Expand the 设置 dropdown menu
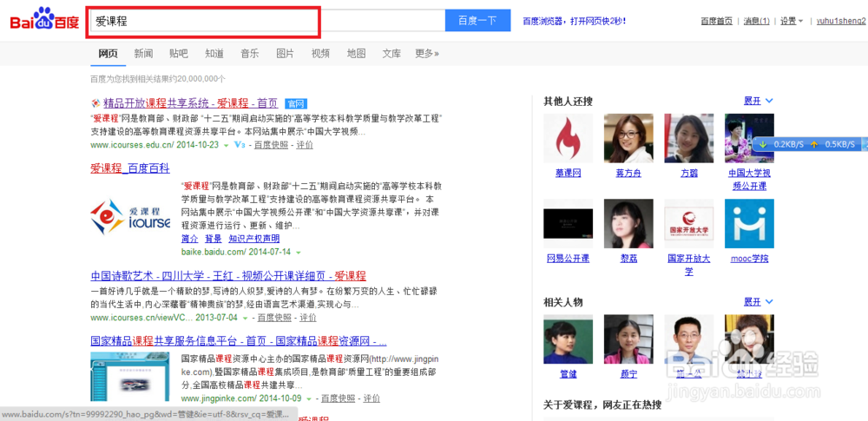868x421 pixels. 792,21
